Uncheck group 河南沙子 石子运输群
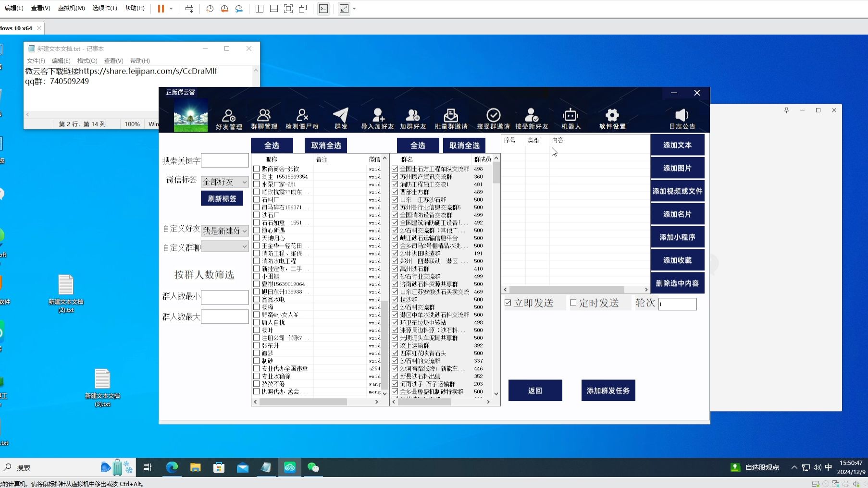The image size is (868, 488). pos(395,384)
